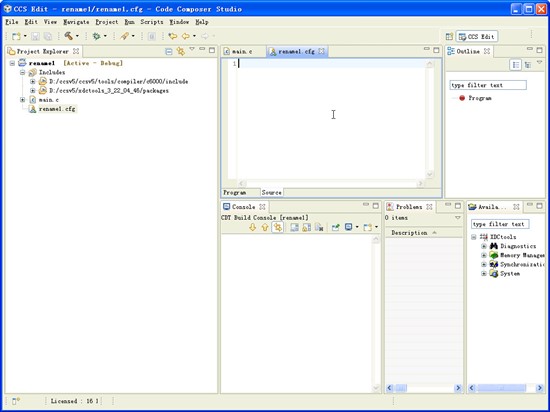550x412 pixels.
Task: Click the Back navigation arrow icon
Action: (186, 36)
